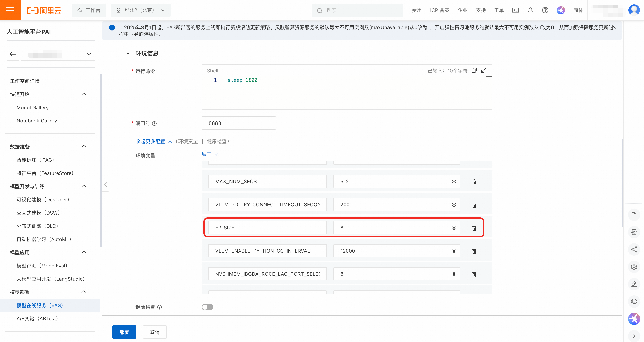Open the notifications bell
The image size is (644, 342).
pyautogui.click(x=530, y=10)
